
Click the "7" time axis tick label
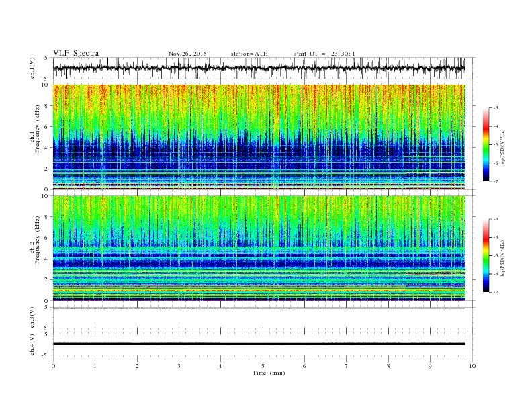(347, 366)
